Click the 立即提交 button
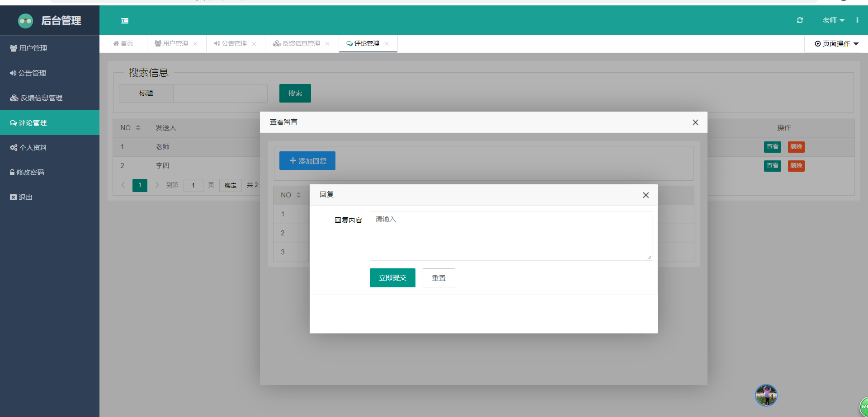The image size is (868, 417). pyautogui.click(x=392, y=278)
